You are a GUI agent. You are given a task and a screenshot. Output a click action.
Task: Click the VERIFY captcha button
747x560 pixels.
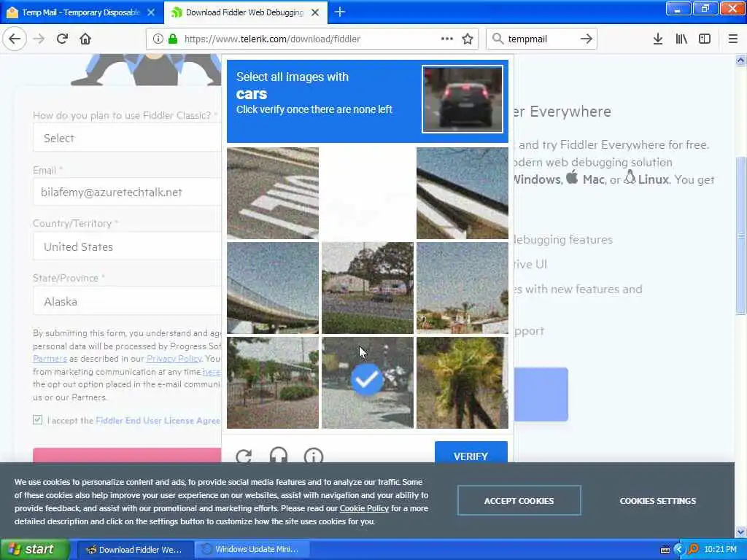(x=471, y=452)
